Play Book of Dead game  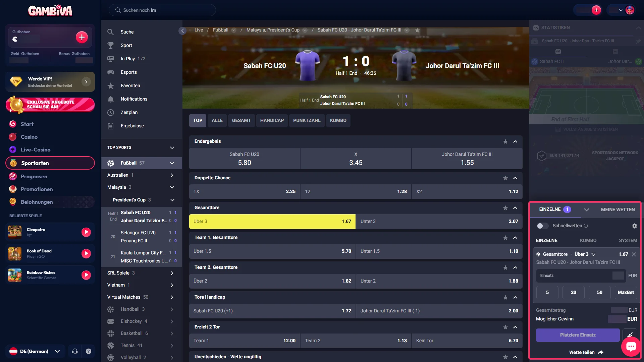point(86,254)
